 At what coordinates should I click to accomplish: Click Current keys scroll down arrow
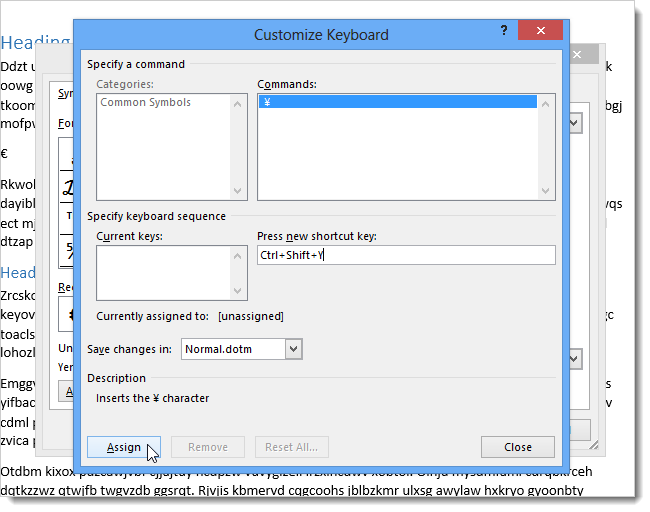[x=237, y=290]
